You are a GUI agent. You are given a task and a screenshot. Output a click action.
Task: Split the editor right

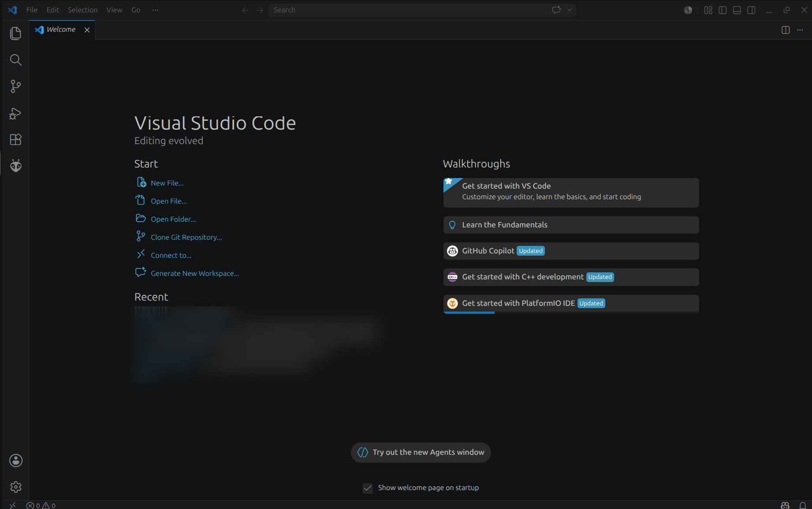click(x=786, y=30)
